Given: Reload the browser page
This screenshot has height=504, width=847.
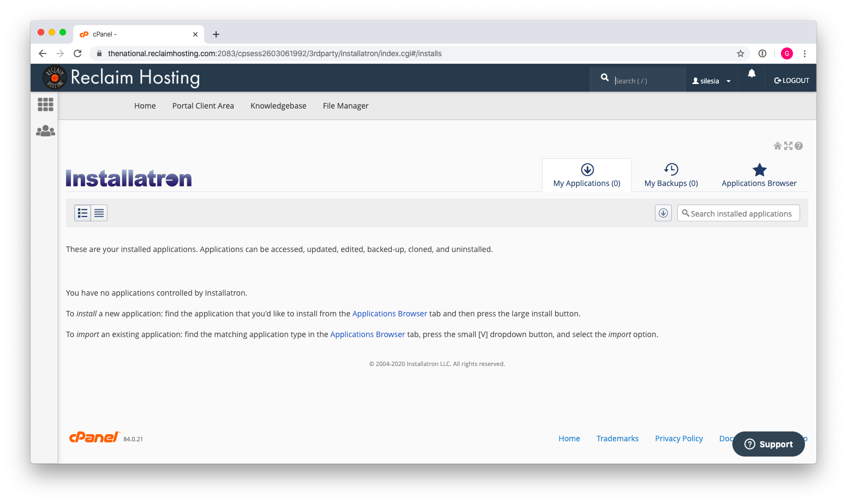Looking at the screenshot, I should [x=77, y=53].
